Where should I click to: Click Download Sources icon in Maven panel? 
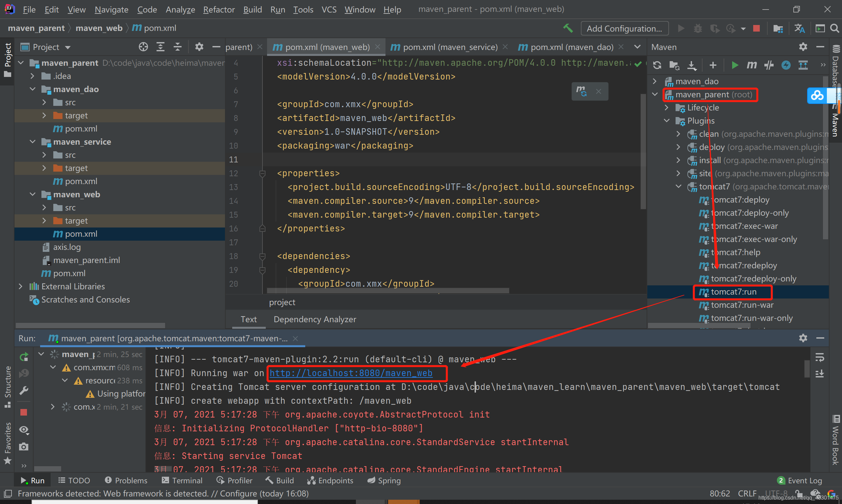[692, 65]
